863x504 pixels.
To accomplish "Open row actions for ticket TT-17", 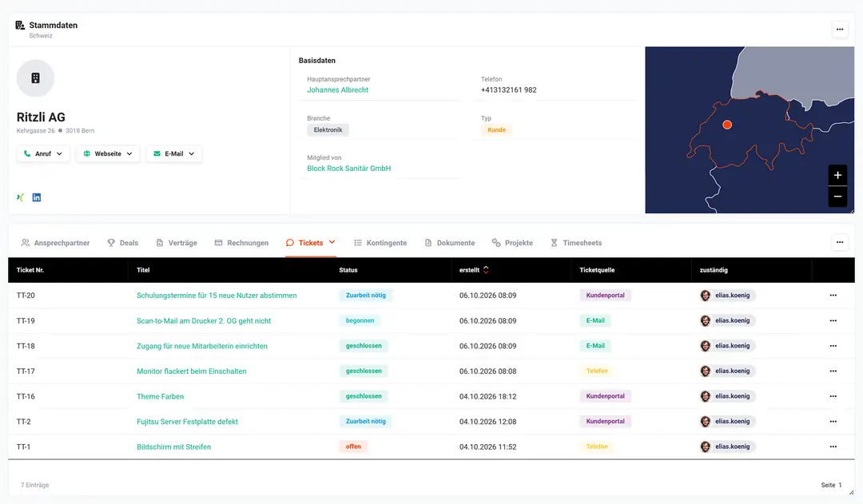I will point(833,371).
